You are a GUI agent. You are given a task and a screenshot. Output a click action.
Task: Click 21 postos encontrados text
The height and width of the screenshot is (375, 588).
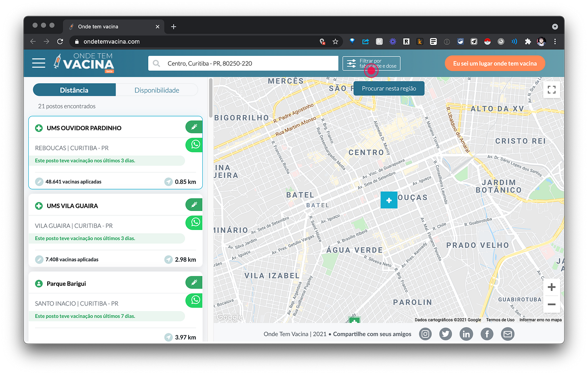(x=67, y=106)
